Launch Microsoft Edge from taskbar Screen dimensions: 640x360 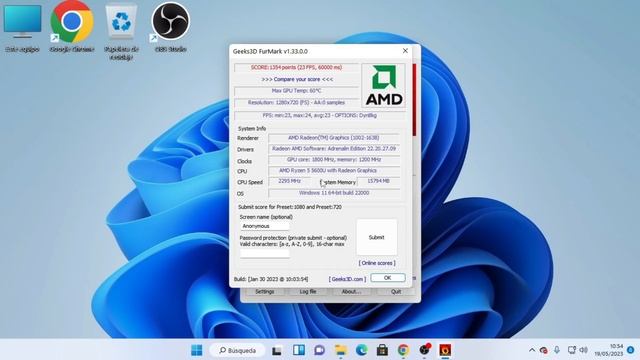click(x=361, y=350)
